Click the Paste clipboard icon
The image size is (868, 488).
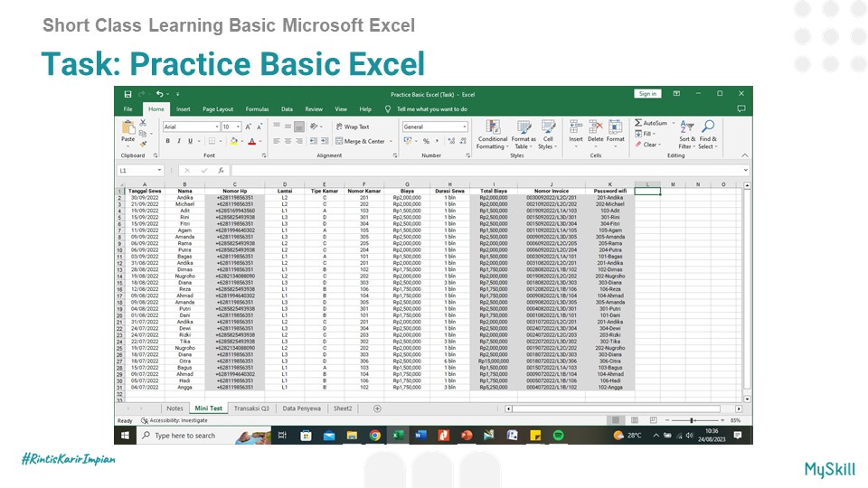(x=127, y=127)
